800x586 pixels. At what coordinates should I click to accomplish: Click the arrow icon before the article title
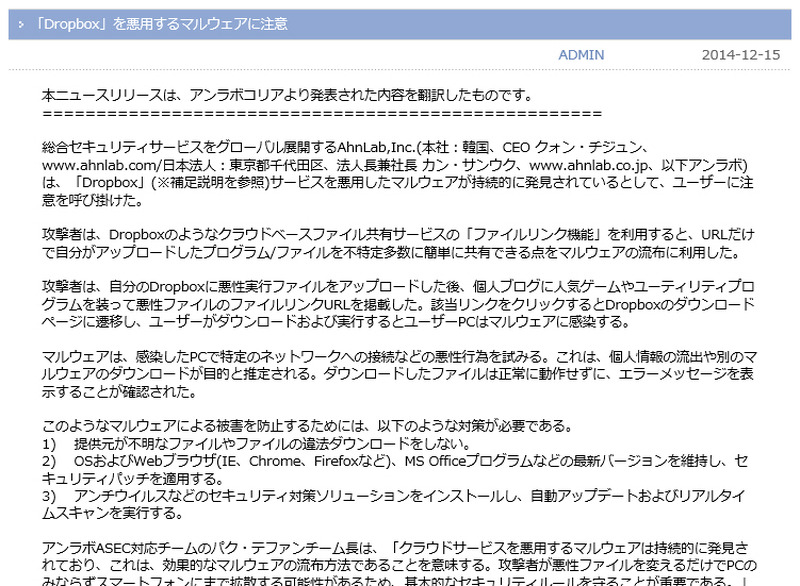point(22,24)
